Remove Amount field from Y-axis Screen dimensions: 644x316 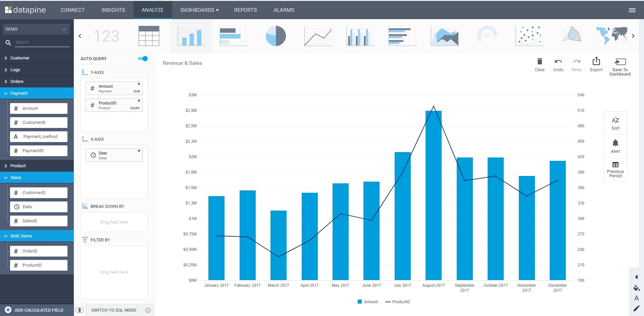(139, 84)
